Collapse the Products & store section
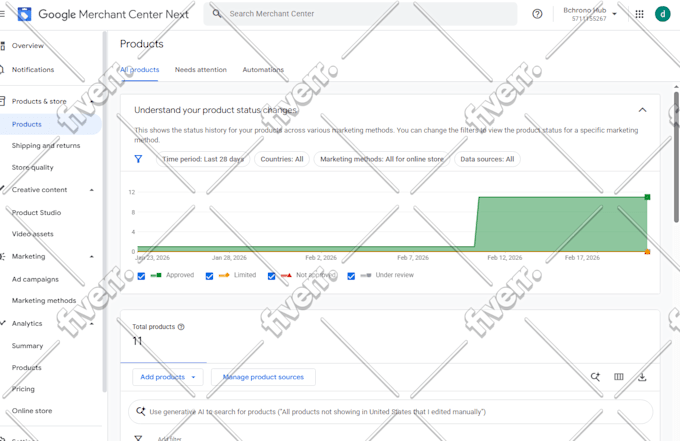Screen dimensions: 680x441 pos(92,101)
